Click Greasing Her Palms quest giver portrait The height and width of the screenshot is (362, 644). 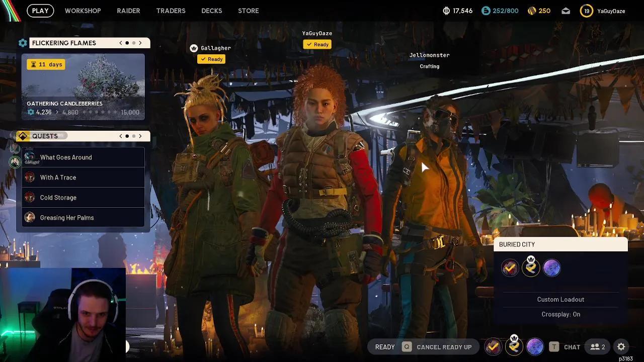30,217
